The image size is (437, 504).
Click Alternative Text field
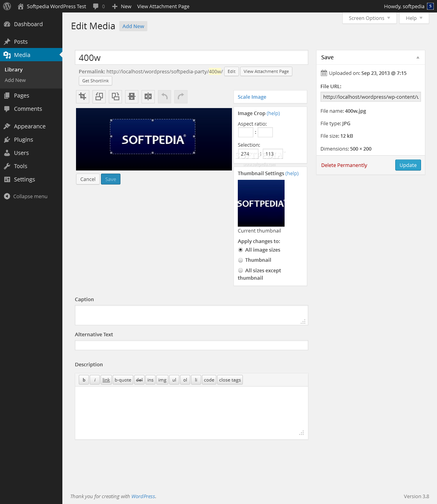(x=191, y=345)
